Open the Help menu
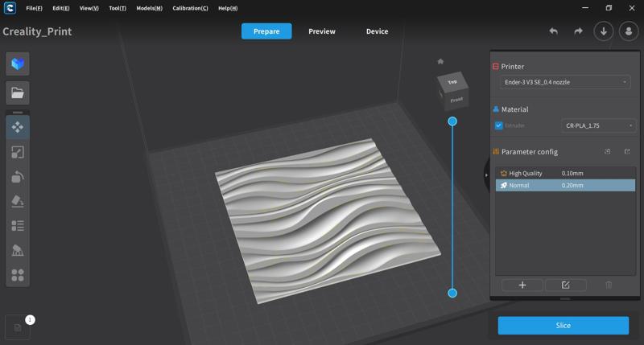Screen dimensions: 644x345 point(228,8)
